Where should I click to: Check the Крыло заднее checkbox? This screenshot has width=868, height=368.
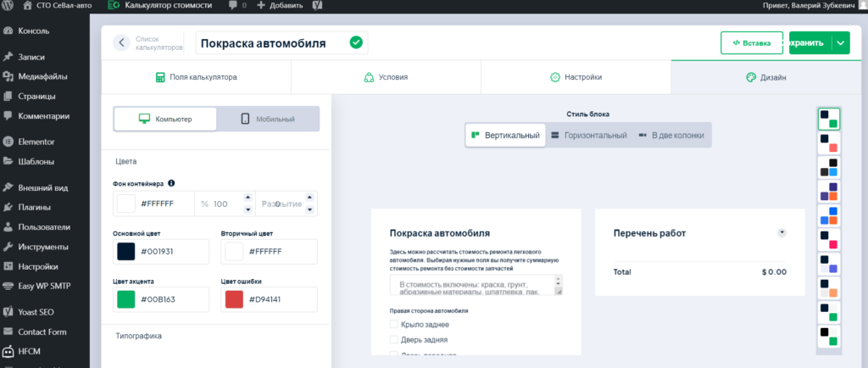[x=393, y=324]
